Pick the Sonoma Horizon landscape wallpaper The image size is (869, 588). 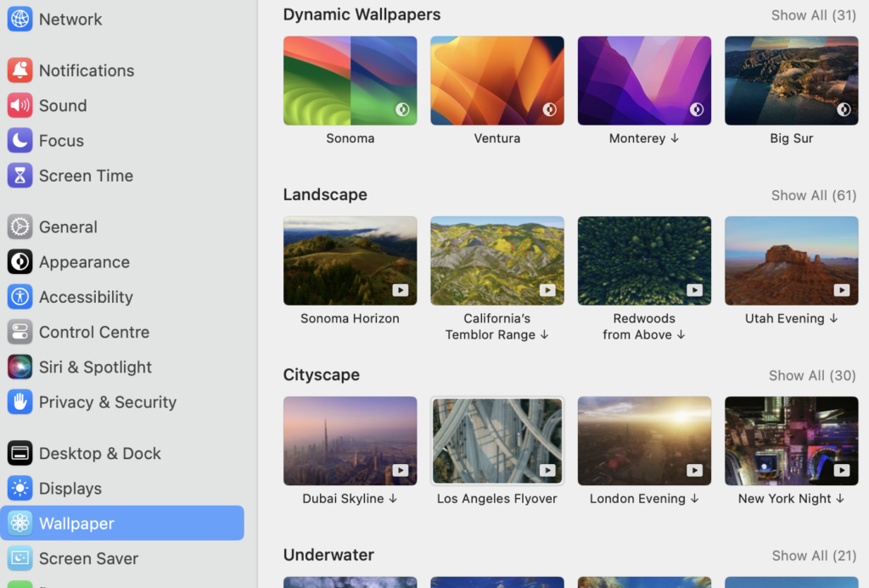click(350, 260)
